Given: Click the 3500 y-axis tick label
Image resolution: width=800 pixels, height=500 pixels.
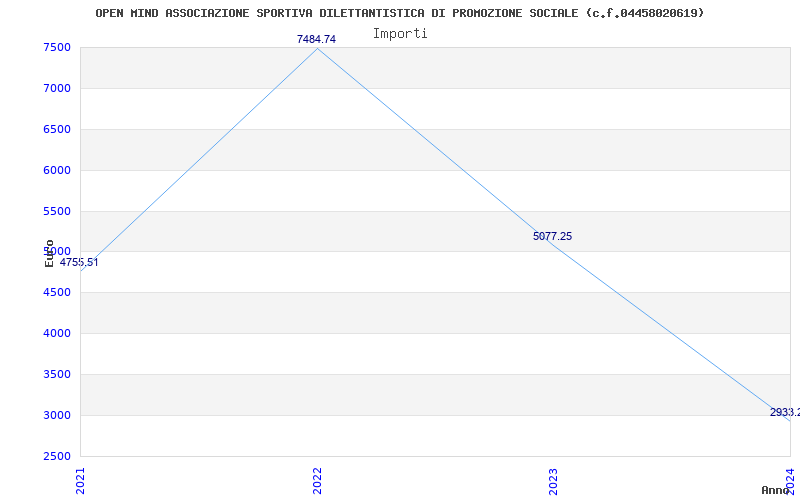Looking at the screenshot, I should click(x=57, y=374).
